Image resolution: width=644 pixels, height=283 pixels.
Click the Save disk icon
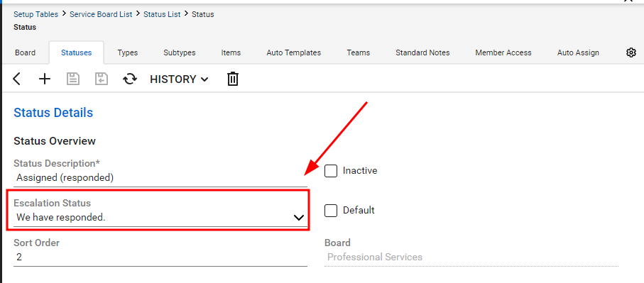pyautogui.click(x=72, y=79)
